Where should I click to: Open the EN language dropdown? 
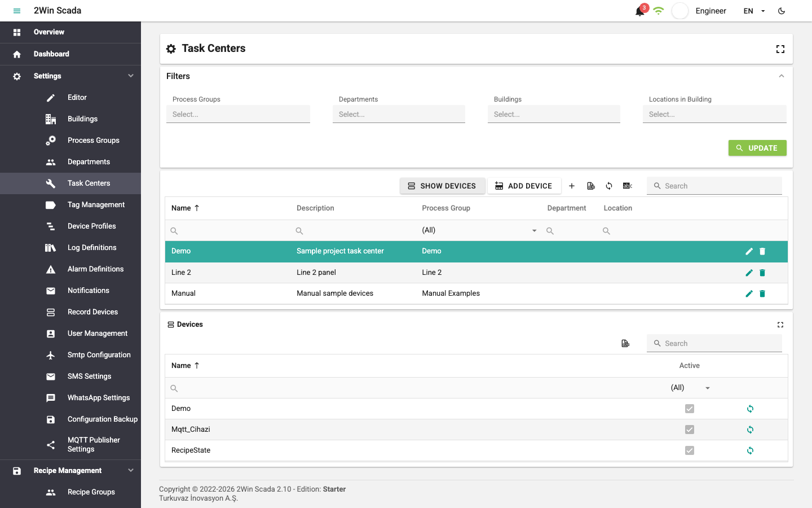754,11
